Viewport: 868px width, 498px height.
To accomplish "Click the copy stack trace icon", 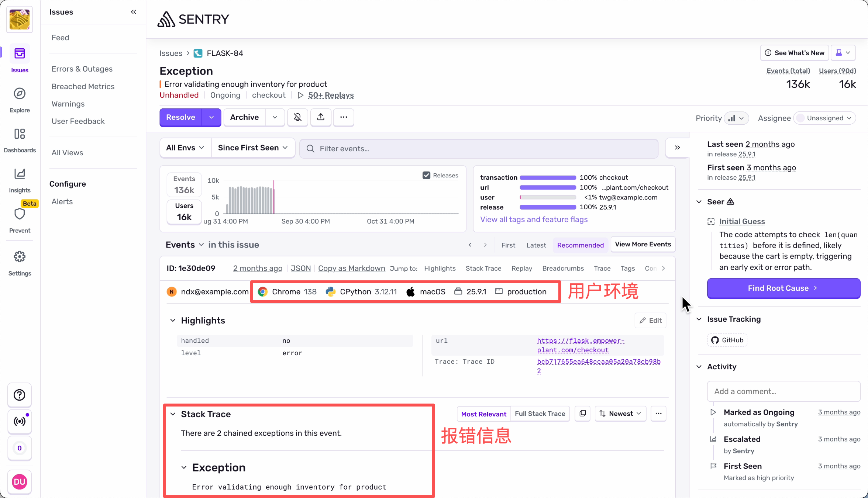I will [x=582, y=414].
